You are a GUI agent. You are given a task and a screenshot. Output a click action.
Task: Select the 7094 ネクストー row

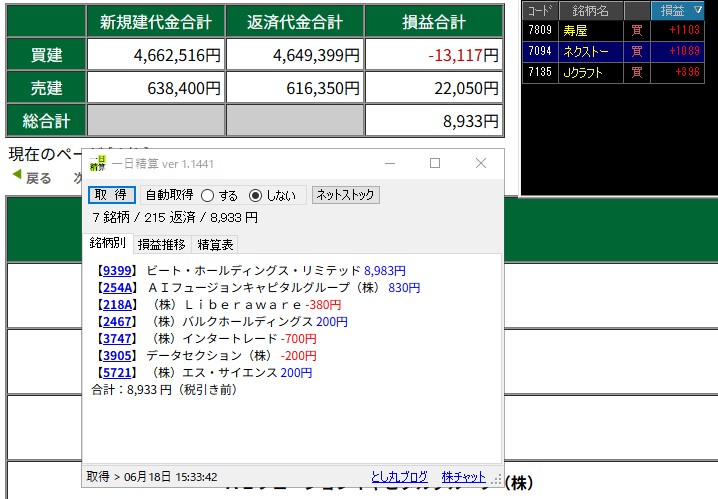pos(619,50)
